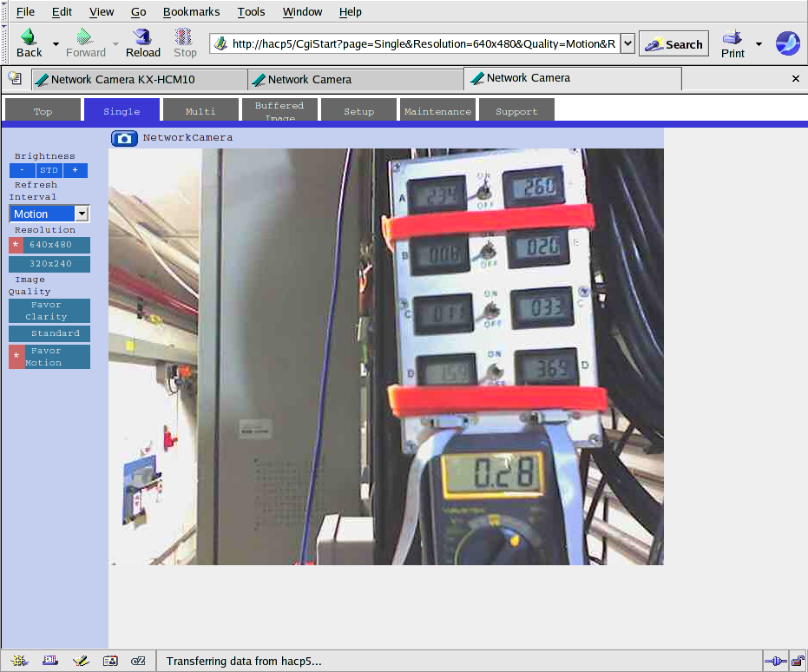Select the Single camera view tab
Viewport: 808px width, 672px height.
coord(122,110)
